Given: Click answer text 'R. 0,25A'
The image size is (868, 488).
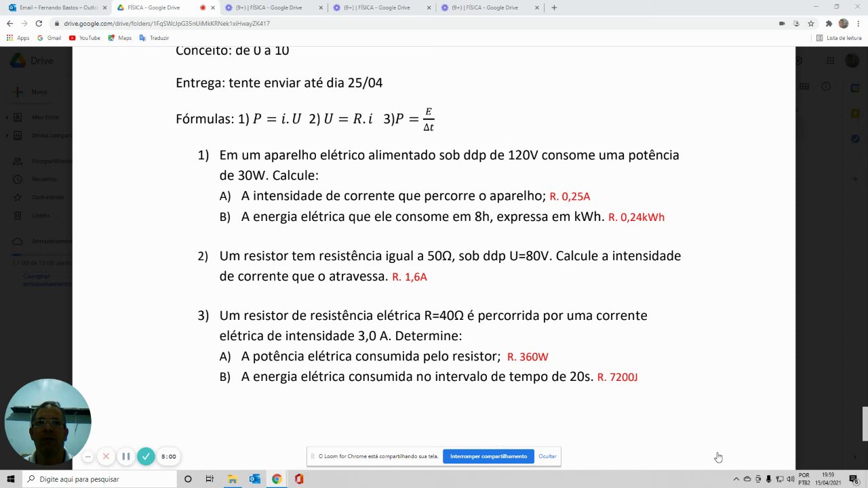Looking at the screenshot, I should coord(570,197).
